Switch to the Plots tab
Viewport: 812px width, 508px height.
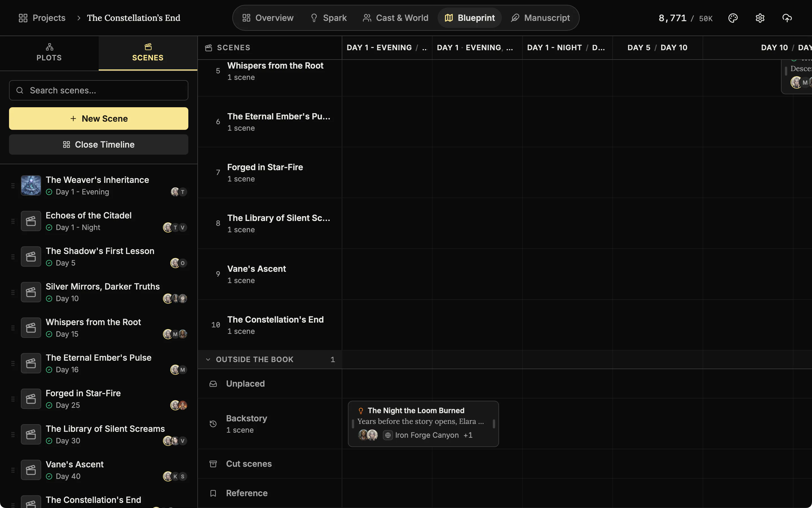(49, 53)
